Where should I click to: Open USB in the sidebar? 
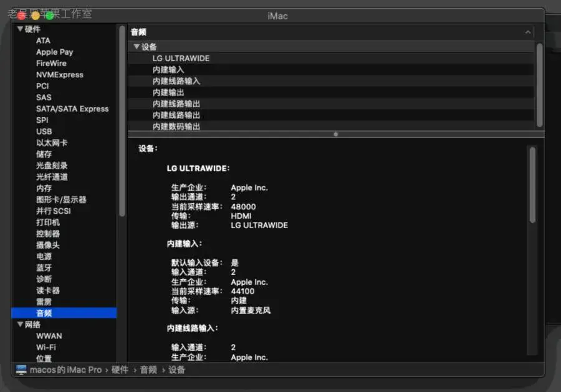coord(44,131)
